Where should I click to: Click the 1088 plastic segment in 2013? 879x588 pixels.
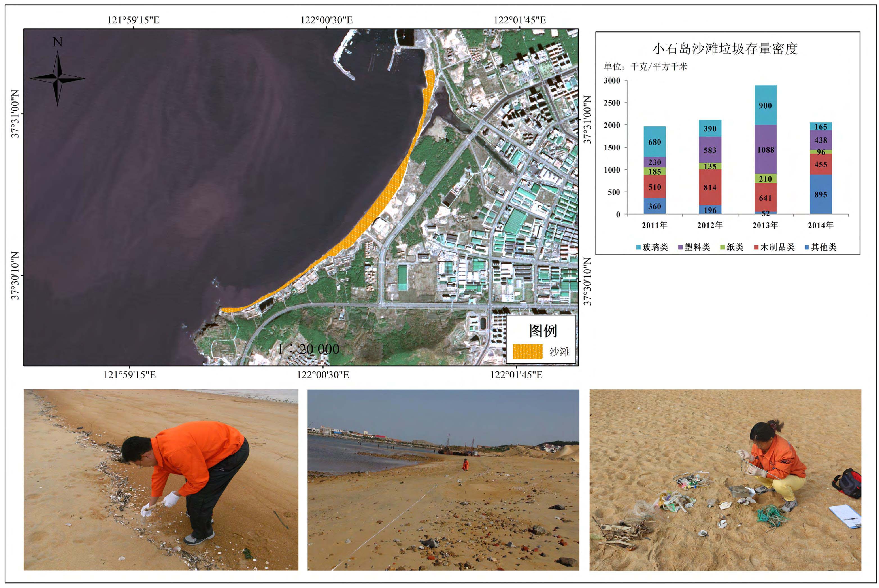coord(765,150)
